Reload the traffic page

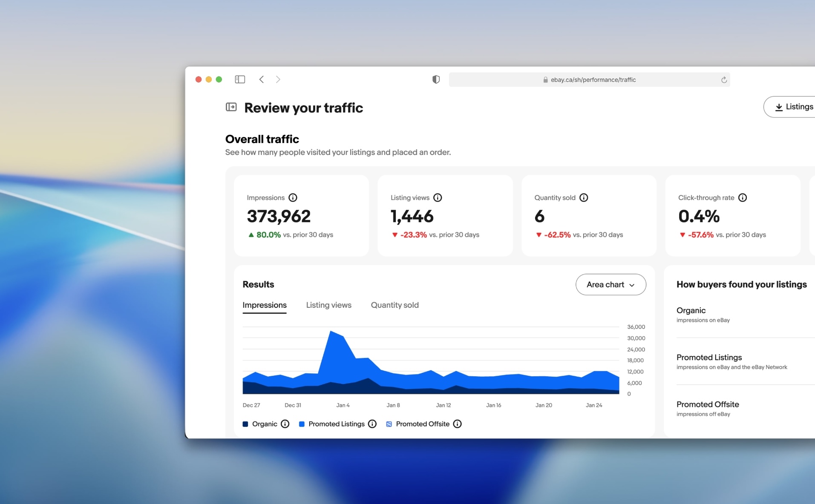tap(723, 80)
